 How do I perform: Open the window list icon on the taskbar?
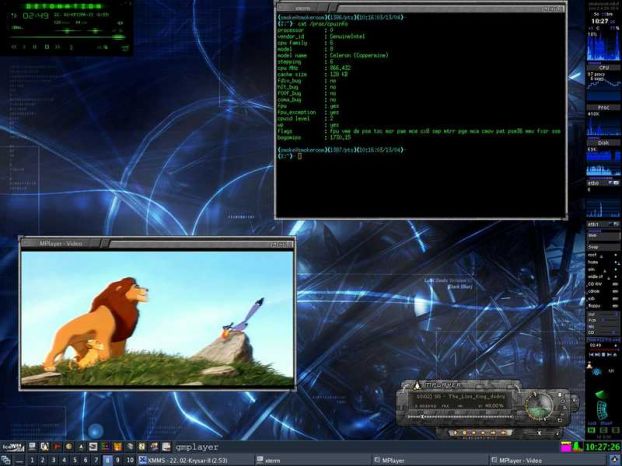[6, 460]
